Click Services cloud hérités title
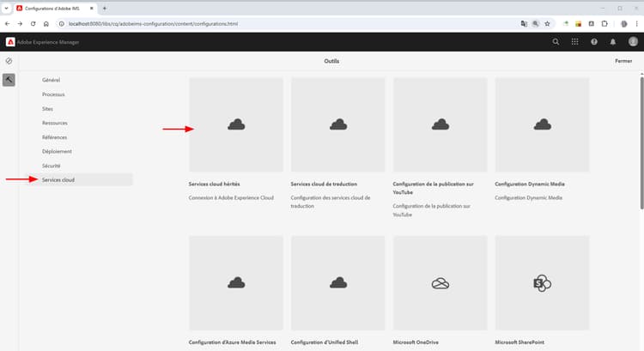Viewport: 644px width, 351px height. (x=215, y=184)
